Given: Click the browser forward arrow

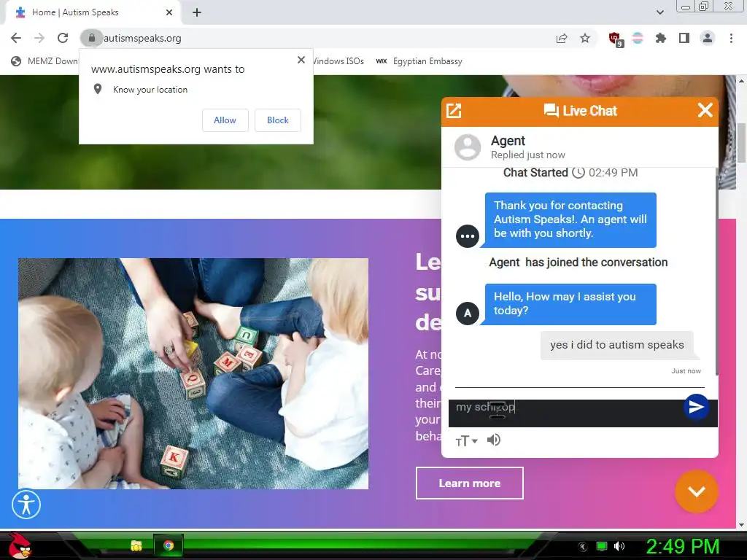Looking at the screenshot, I should [x=39, y=38].
